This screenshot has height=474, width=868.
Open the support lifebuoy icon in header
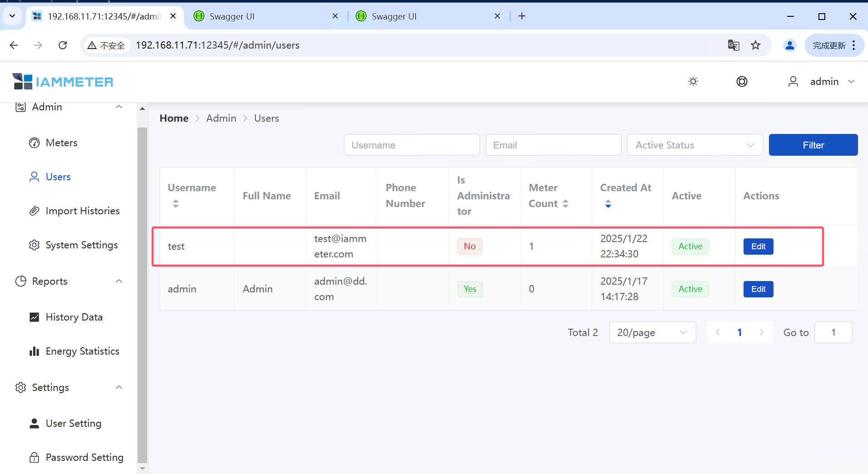pos(742,81)
